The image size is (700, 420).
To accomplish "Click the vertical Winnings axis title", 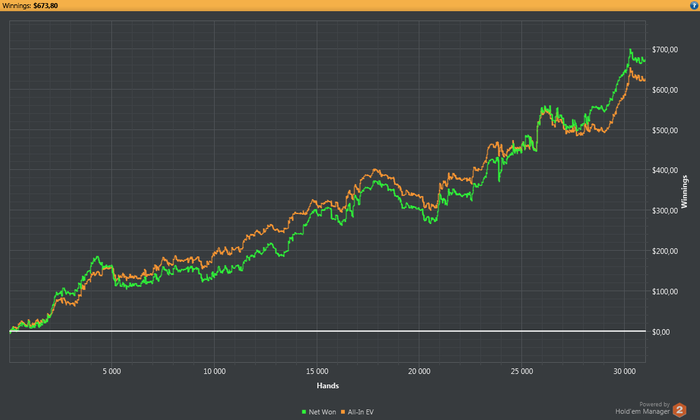I will pyautogui.click(x=684, y=191).
